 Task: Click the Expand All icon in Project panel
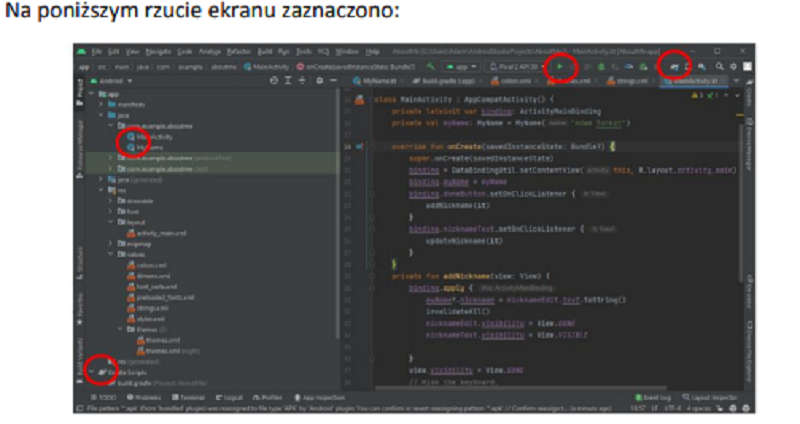(288, 81)
